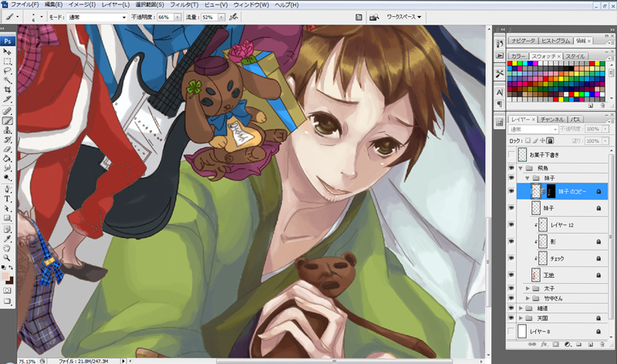Show the お菓子下書き layer
The height and width of the screenshot is (364, 617).
pos(511,155)
